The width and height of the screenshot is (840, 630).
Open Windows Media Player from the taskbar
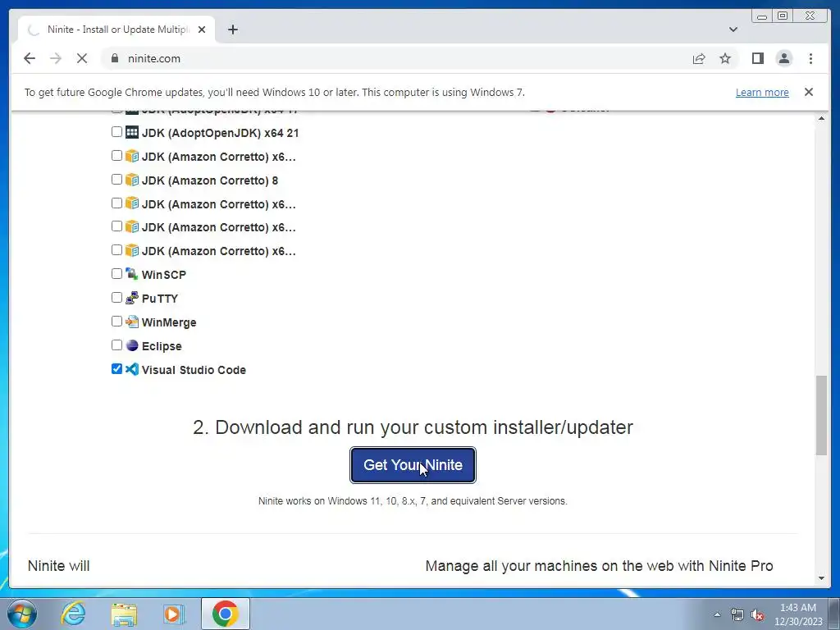click(173, 614)
